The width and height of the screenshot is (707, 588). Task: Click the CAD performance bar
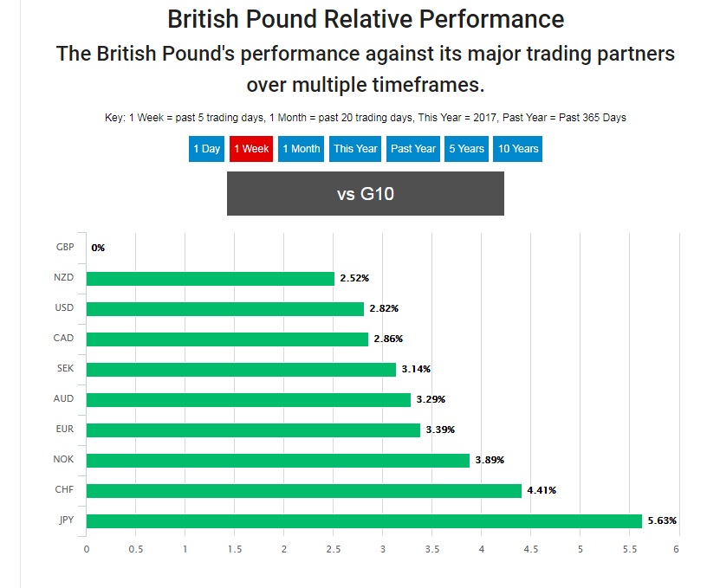(227, 339)
